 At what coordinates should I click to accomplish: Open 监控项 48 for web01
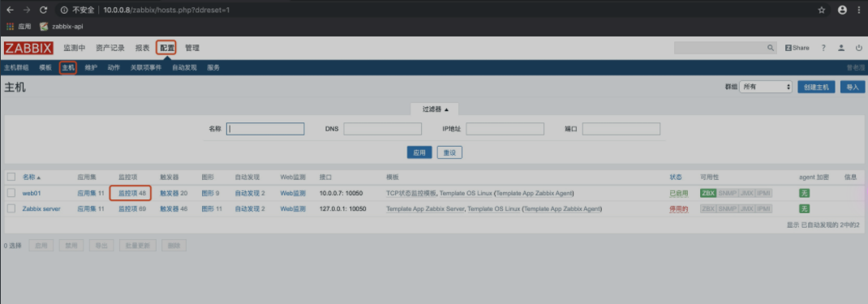[x=131, y=194]
